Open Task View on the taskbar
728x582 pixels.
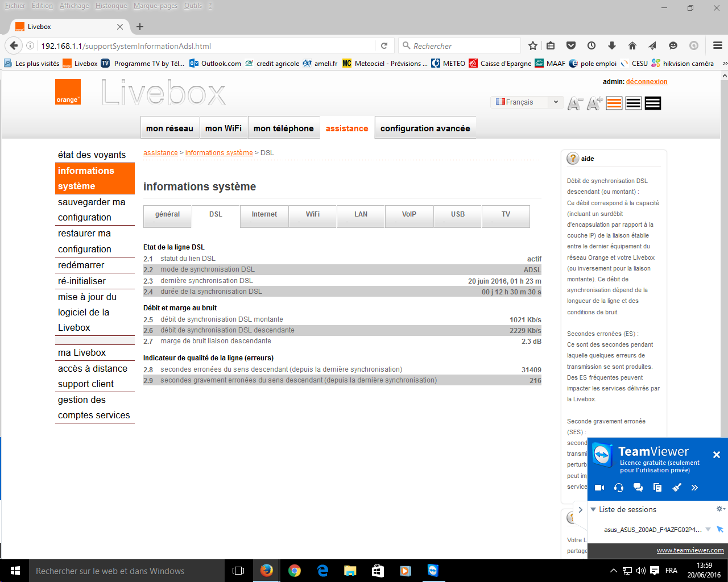238,571
